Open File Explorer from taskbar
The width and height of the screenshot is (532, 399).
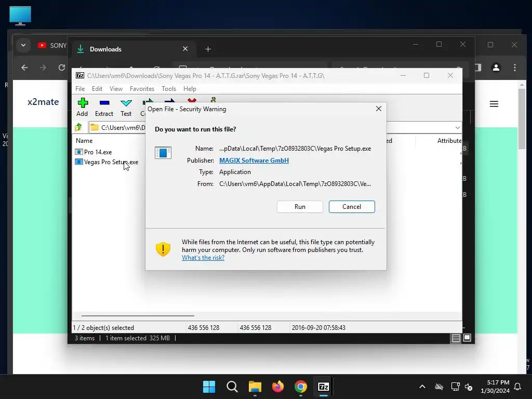pos(255,387)
